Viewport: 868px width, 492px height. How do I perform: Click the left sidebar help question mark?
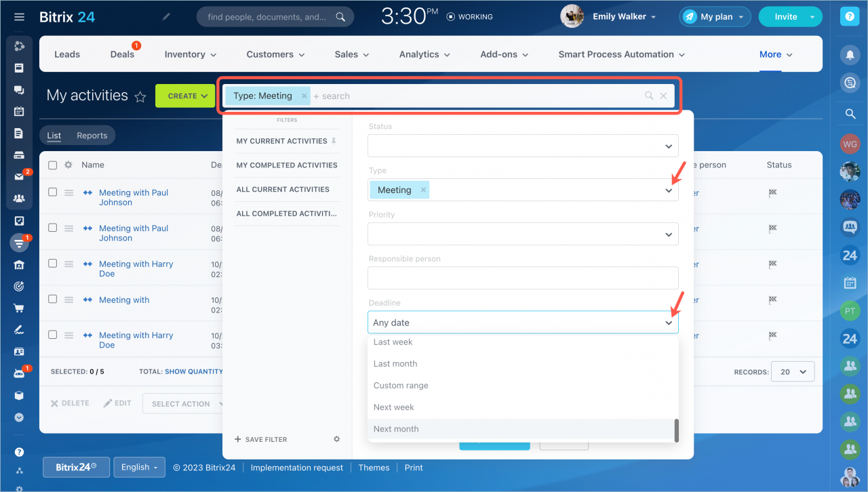[x=19, y=452]
